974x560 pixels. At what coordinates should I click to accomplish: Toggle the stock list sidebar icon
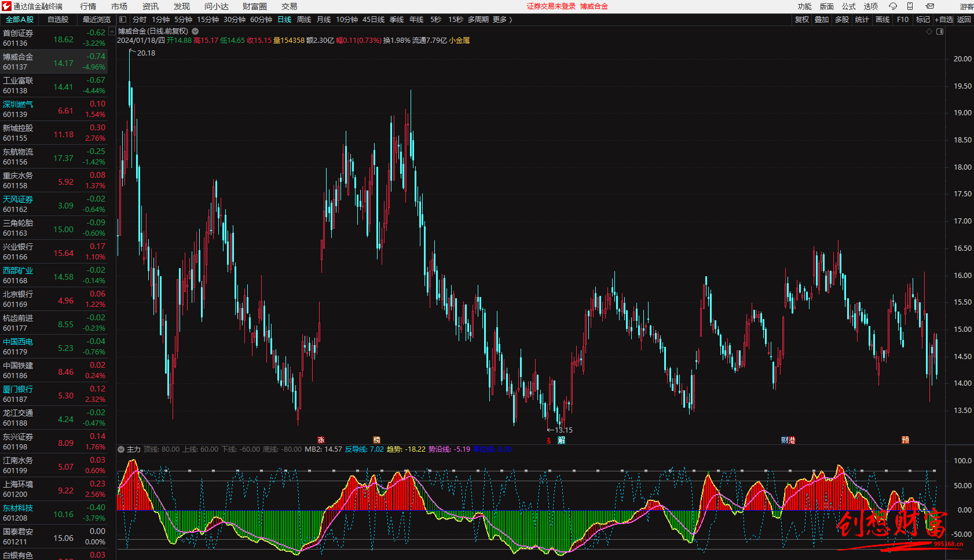(123, 20)
